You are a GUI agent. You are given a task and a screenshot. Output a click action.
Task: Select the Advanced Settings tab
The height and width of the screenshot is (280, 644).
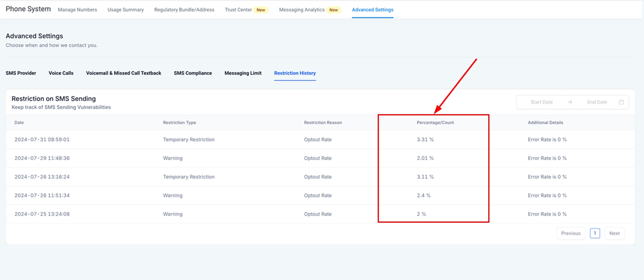coord(372,10)
